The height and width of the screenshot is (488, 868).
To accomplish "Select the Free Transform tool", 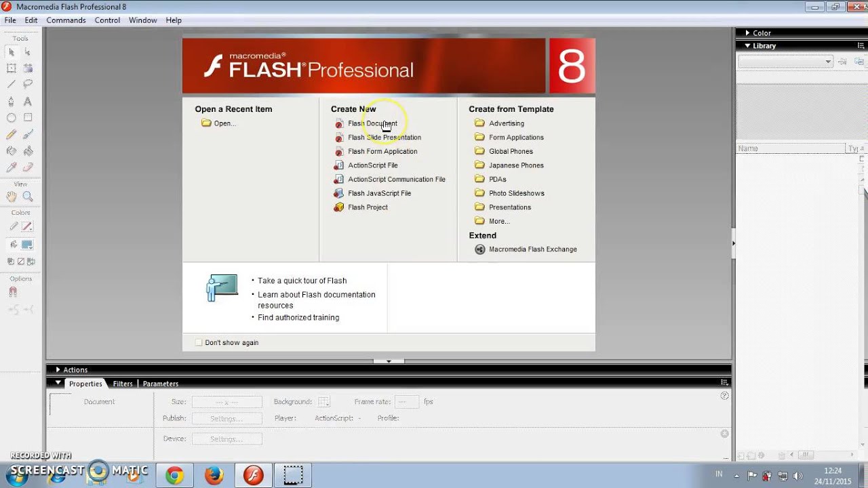I will point(12,68).
